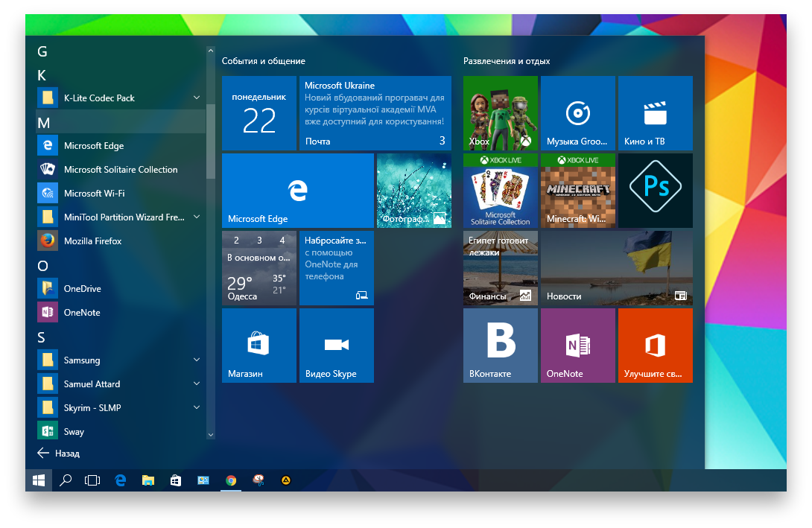
Task: Click the app list scroll up arrow
Action: pos(210,50)
